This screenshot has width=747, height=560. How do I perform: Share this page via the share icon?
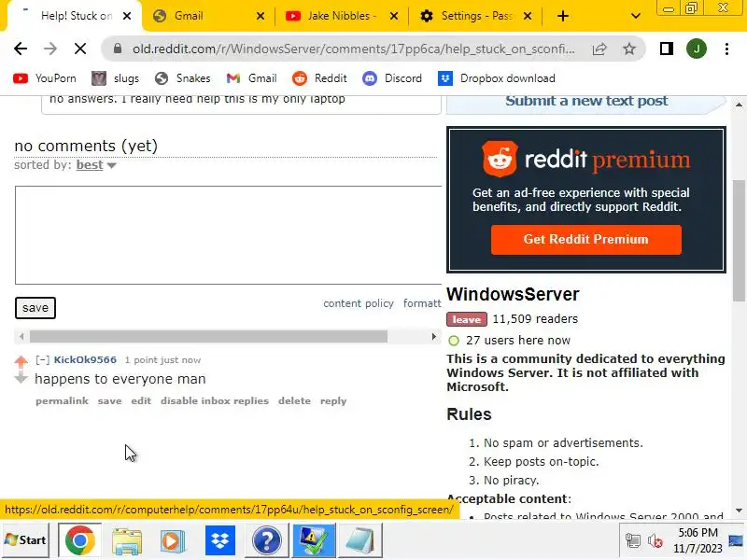(x=599, y=49)
